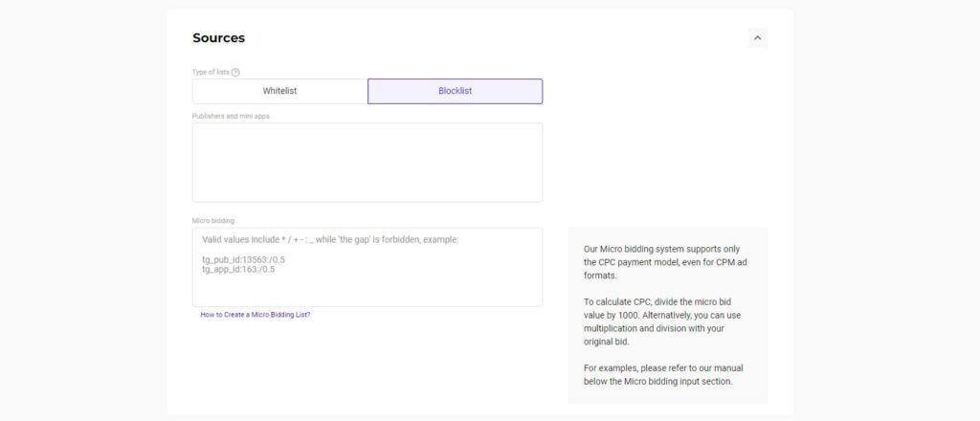Click the CPC payment model info paragraph
Image resolution: width=980 pixels, height=421 pixels.
point(665,262)
